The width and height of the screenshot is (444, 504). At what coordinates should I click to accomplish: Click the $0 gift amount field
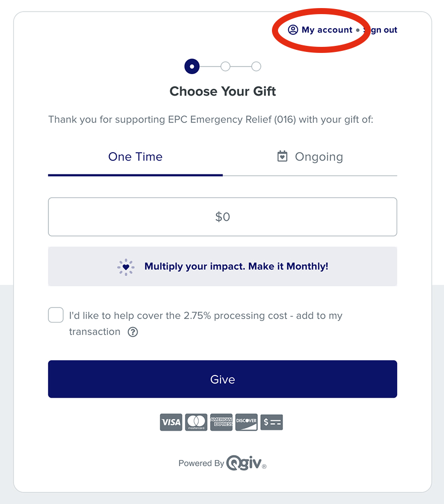[x=223, y=217]
